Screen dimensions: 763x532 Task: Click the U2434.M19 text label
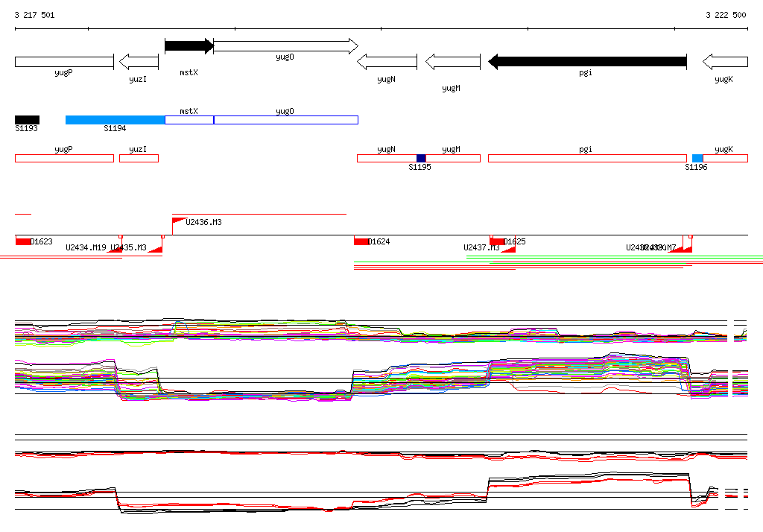click(86, 248)
